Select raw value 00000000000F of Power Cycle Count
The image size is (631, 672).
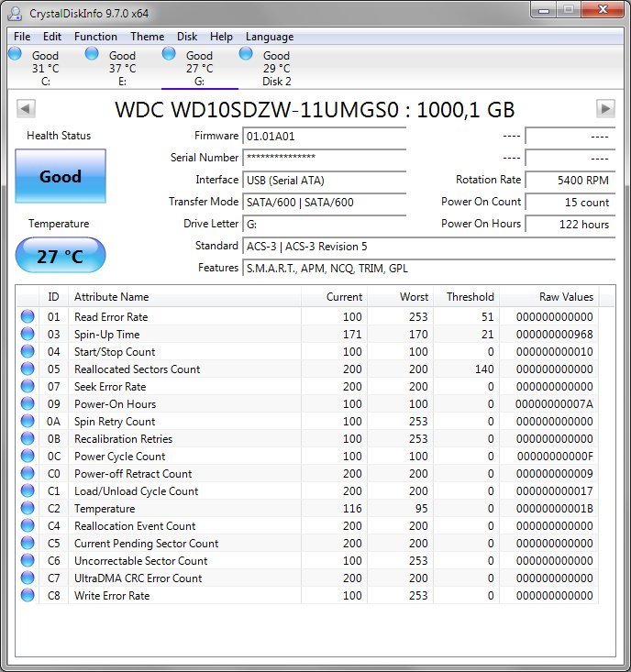pos(555,456)
